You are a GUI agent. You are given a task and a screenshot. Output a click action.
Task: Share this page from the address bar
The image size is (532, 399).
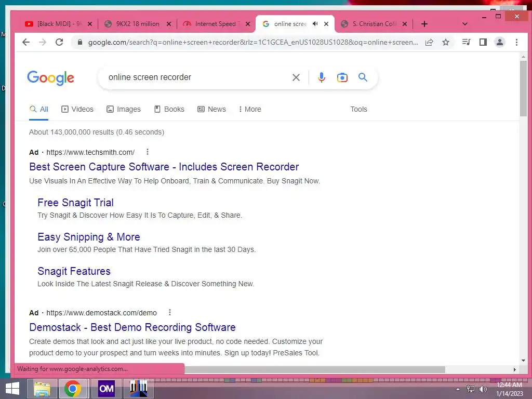tap(429, 42)
